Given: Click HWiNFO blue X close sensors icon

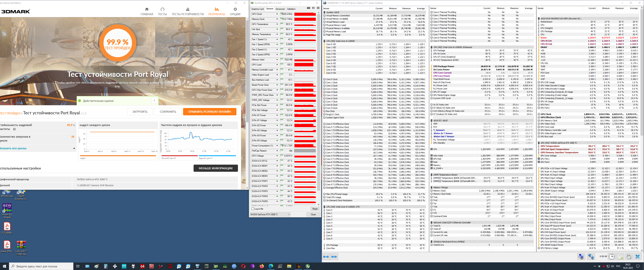Looking at the screenshot, I should (x=637, y=257).
